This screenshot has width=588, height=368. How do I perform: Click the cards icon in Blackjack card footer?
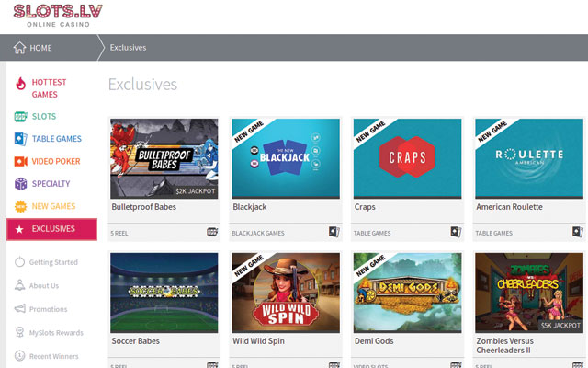(x=334, y=232)
